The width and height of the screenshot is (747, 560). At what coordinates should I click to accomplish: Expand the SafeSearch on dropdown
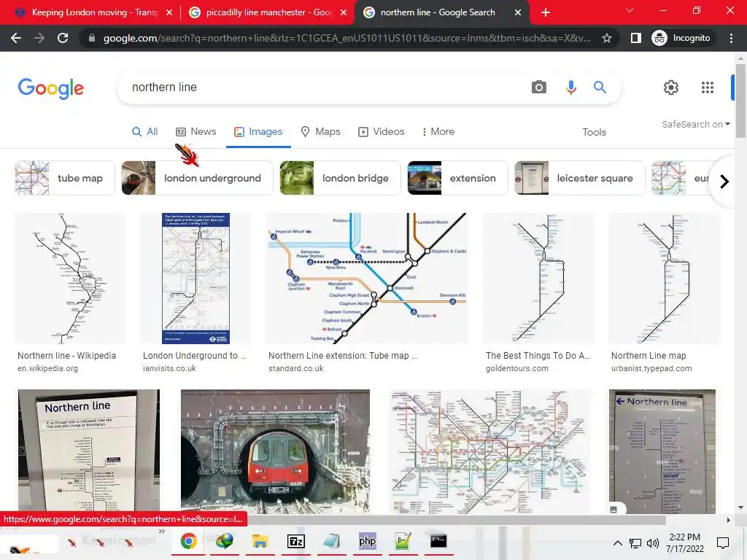(x=695, y=124)
